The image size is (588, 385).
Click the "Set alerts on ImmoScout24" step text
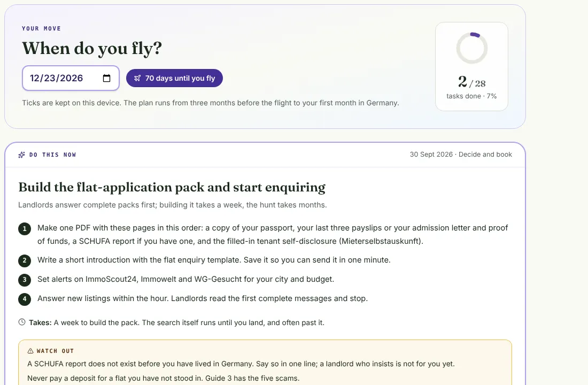click(x=185, y=279)
